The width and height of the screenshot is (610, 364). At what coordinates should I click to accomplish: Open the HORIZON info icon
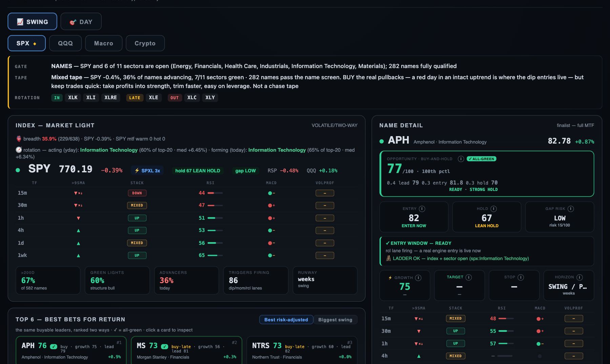tap(579, 277)
